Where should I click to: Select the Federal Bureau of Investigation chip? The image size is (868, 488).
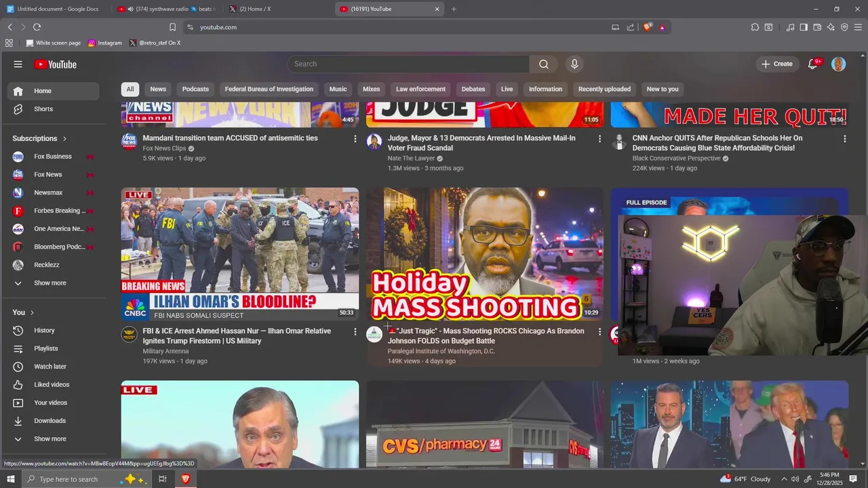click(x=269, y=89)
